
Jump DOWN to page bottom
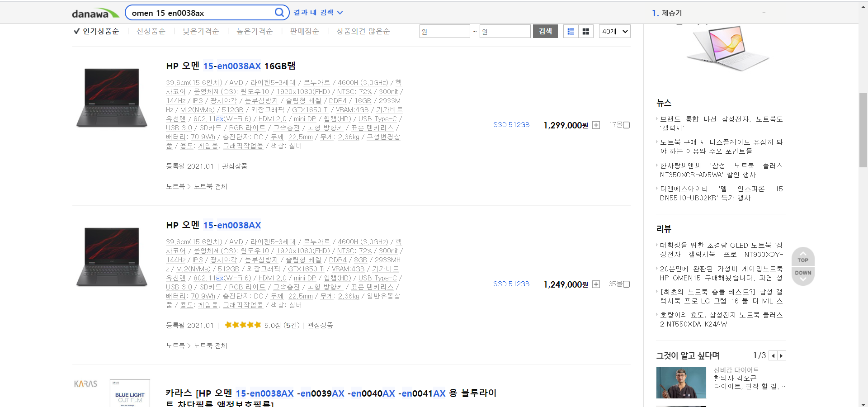point(803,276)
